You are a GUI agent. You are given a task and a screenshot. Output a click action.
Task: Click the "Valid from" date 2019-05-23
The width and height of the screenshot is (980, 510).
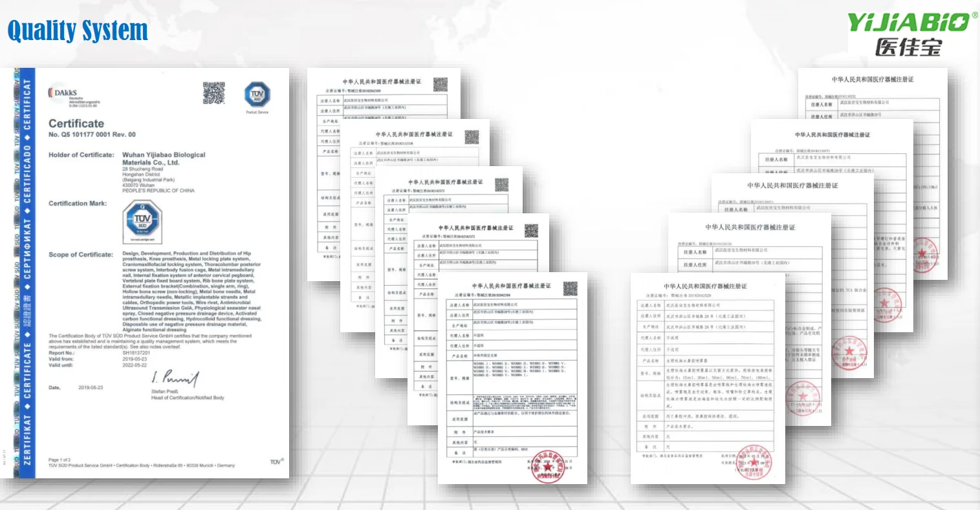pos(135,359)
